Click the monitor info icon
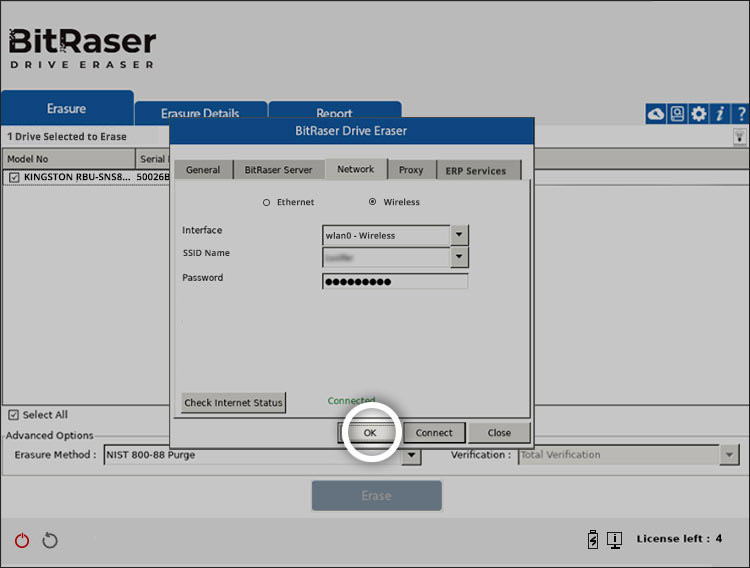This screenshot has width=750, height=568. pyautogui.click(x=614, y=540)
